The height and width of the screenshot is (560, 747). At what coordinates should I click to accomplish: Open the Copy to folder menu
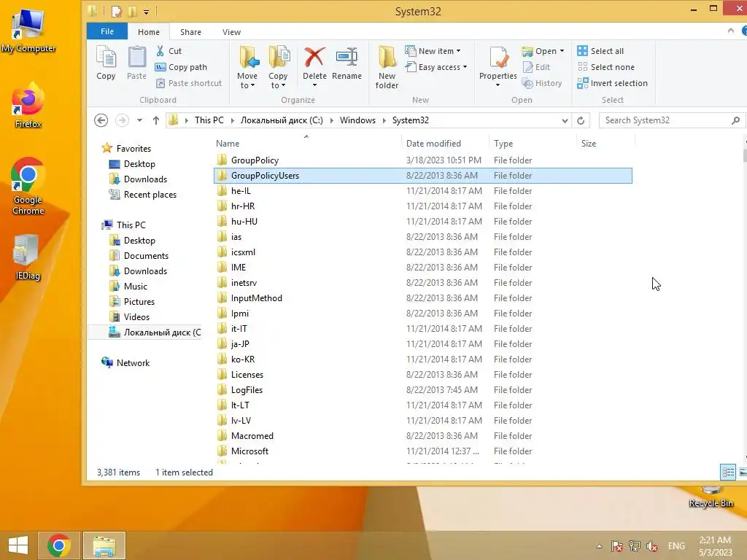point(278,67)
